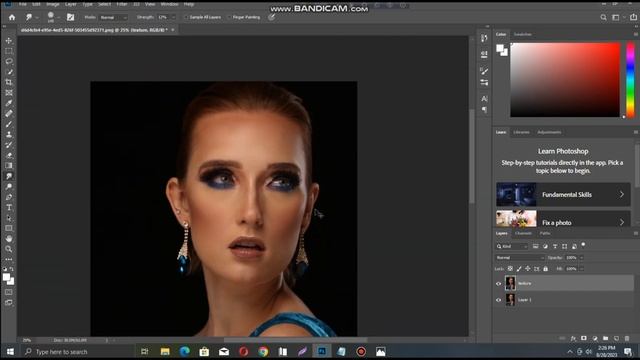Select the Lasso tool
640x360 pixels.
[9, 61]
